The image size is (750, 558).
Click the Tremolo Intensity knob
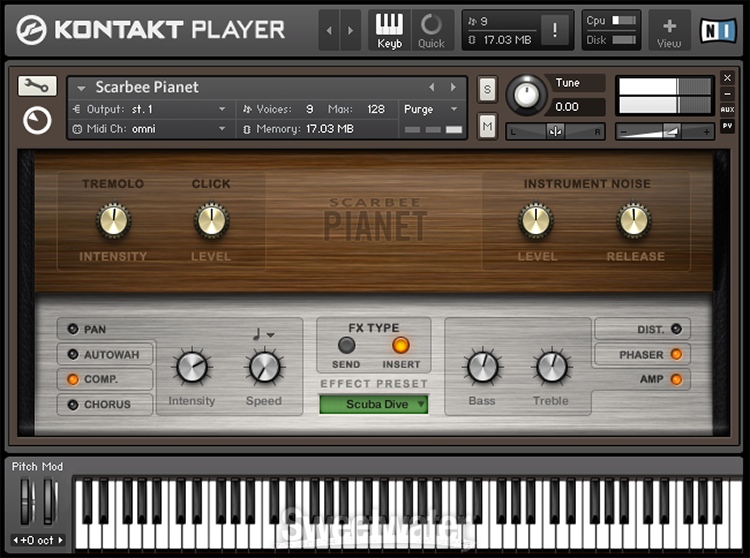113,220
